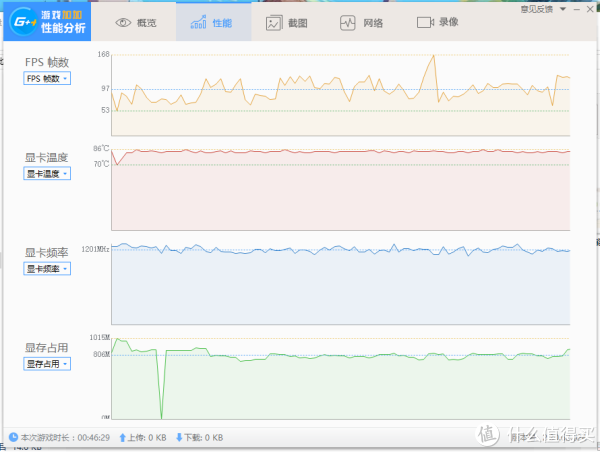Image resolution: width=600 pixels, height=452 pixels.
Task: Click the 显卡频率 chart heading
Action: point(46,253)
